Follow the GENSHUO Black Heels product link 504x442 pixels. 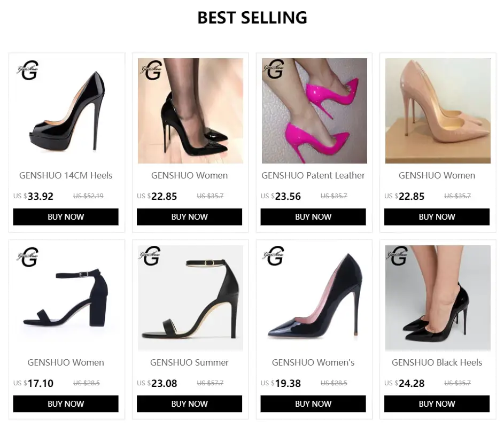tap(437, 362)
